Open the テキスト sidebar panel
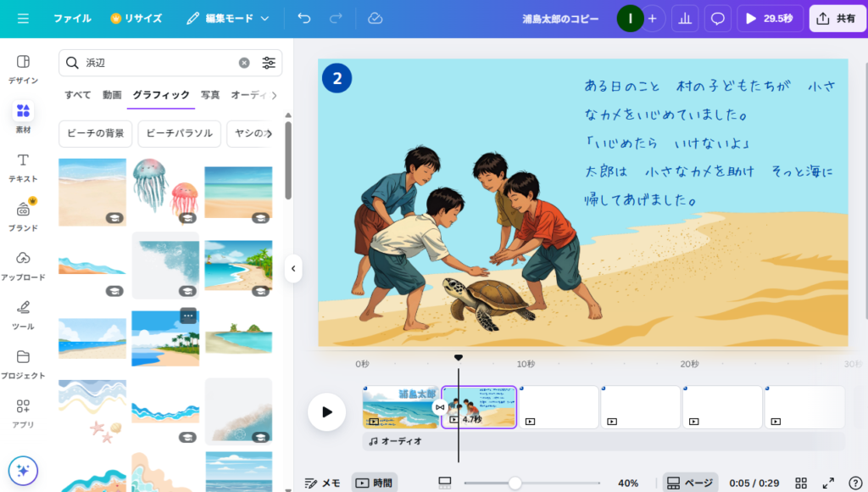Screen dimensions: 868x492 [23, 167]
